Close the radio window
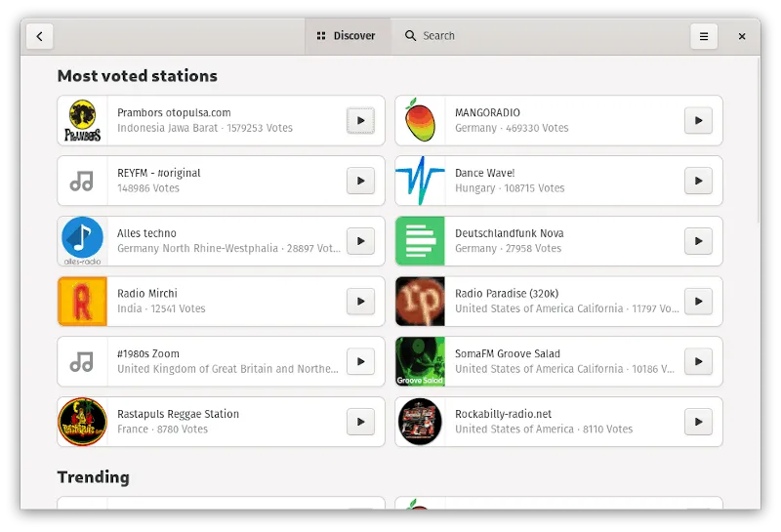 [742, 36]
